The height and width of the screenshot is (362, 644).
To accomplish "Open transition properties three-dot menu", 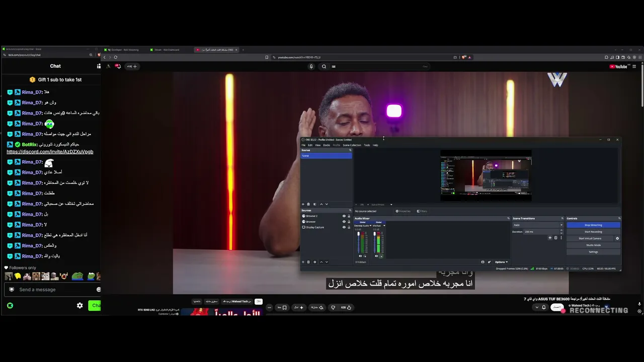I will (561, 238).
